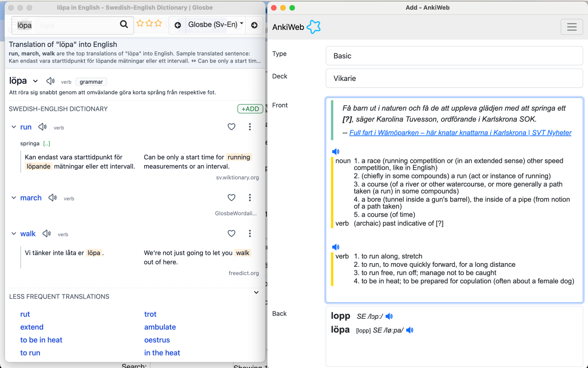Click the +ADD translation button
This screenshot has height=368, width=588.
tap(250, 109)
